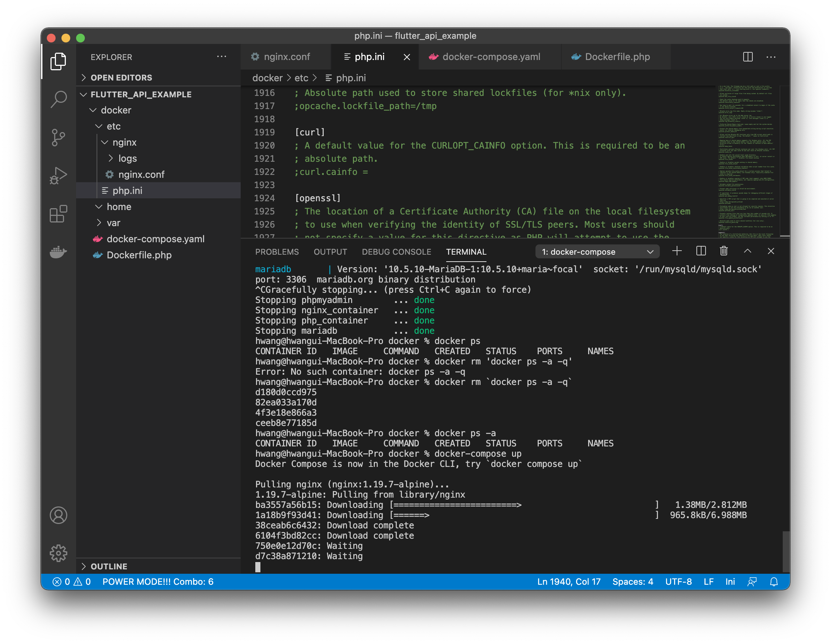Open the docker-compose terminal selector dropdown

point(597,252)
